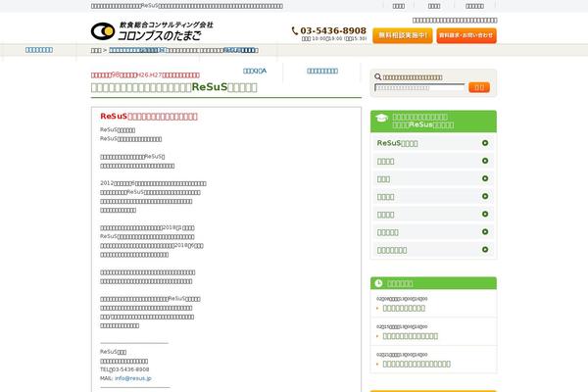Open the 資料請求・お問い合わせ button

point(466,35)
